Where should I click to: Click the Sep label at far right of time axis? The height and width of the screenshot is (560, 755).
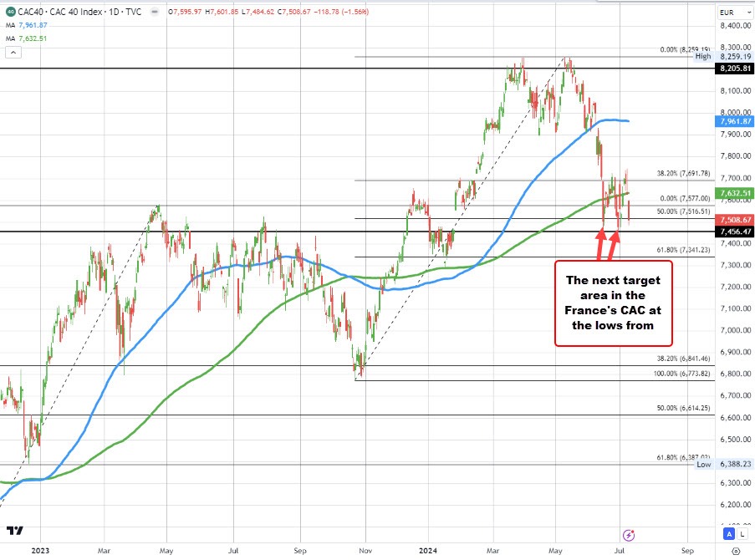tap(687, 550)
